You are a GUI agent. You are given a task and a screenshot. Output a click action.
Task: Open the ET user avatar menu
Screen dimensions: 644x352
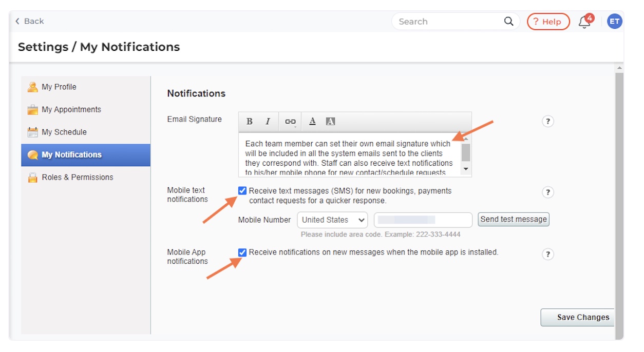(x=614, y=21)
